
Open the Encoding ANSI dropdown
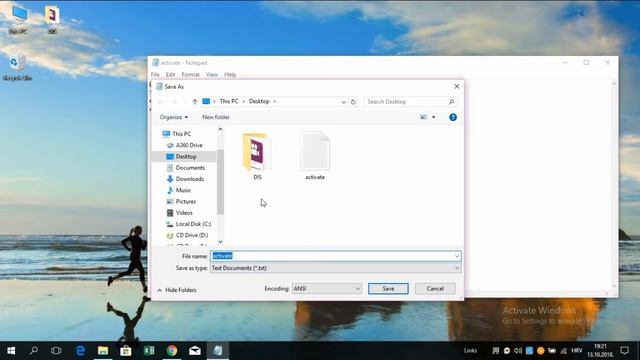tap(327, 289)
